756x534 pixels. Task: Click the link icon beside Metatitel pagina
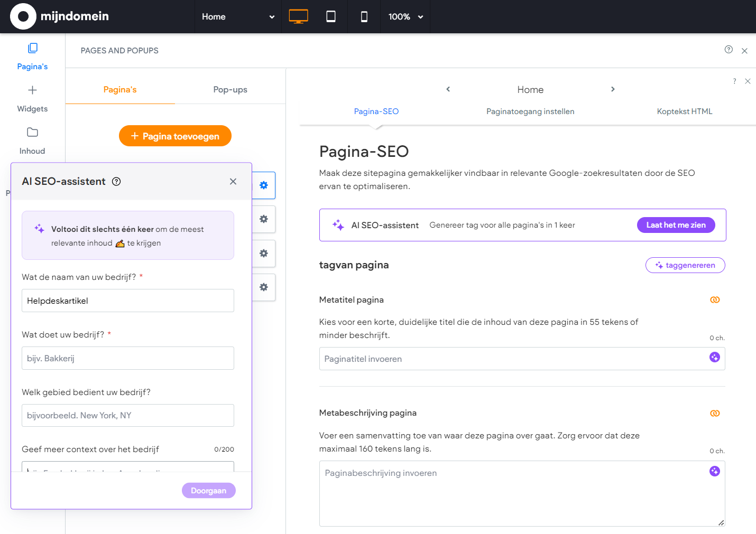tap(715, 300)
